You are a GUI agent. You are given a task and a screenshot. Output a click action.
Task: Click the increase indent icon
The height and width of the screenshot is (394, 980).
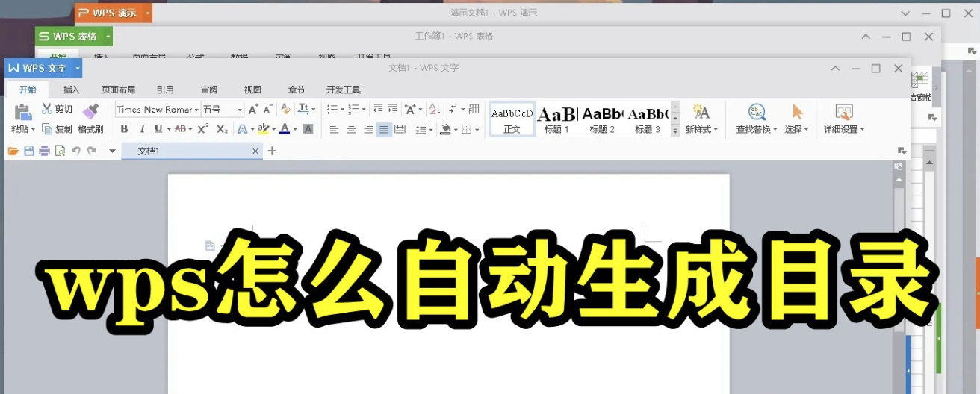point(393,109)
